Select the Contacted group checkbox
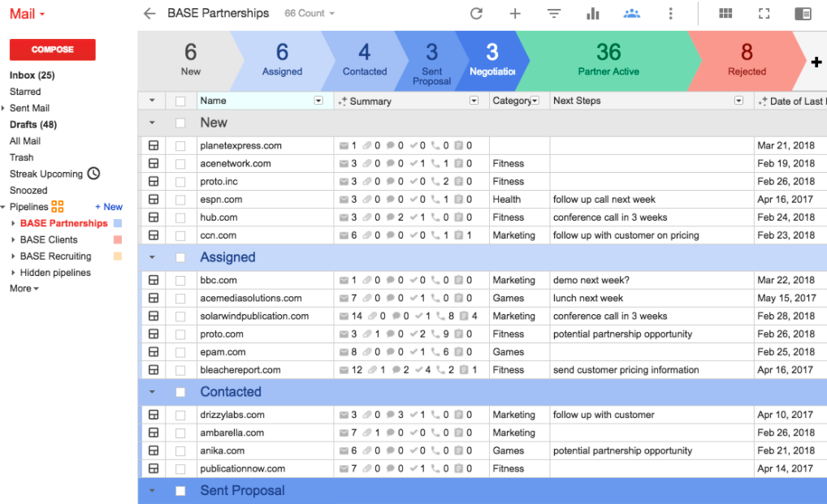827x504 pixels. click(x=180, y=392)
